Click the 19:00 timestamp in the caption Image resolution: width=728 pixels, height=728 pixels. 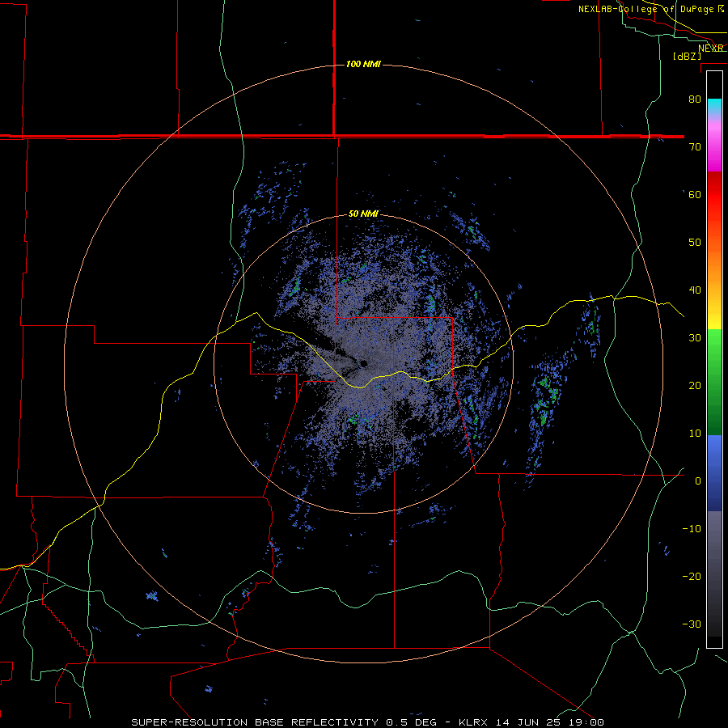coord(586,722)
